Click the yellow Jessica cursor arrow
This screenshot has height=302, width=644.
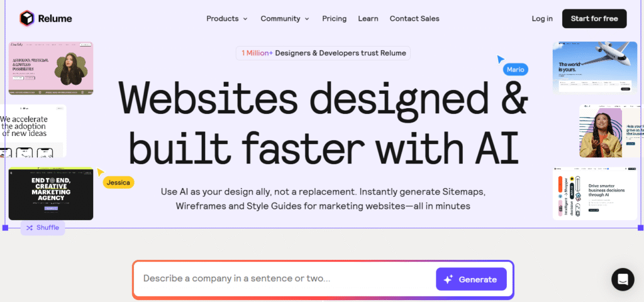click(x=100, y=172)
